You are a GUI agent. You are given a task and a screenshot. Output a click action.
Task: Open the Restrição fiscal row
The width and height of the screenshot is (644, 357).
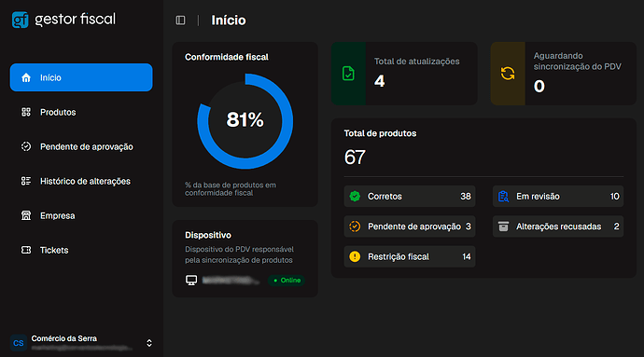(x=410, y=256)
